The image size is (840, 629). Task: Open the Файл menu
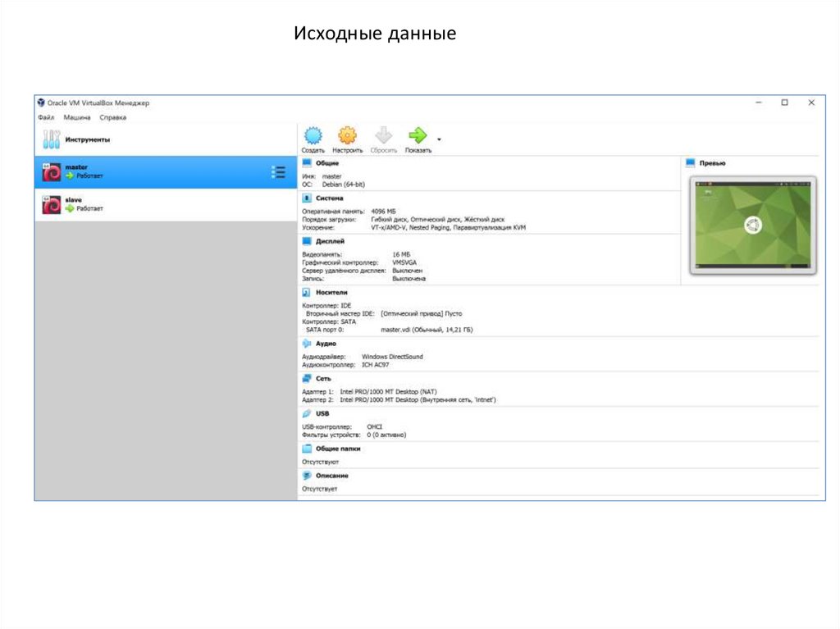click(x=46, y=117)
